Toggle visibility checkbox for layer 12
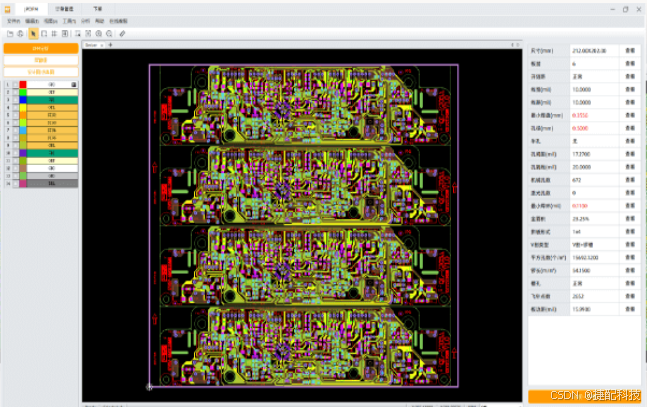Viewport: 647px width, 407px height. coord(15,168)
